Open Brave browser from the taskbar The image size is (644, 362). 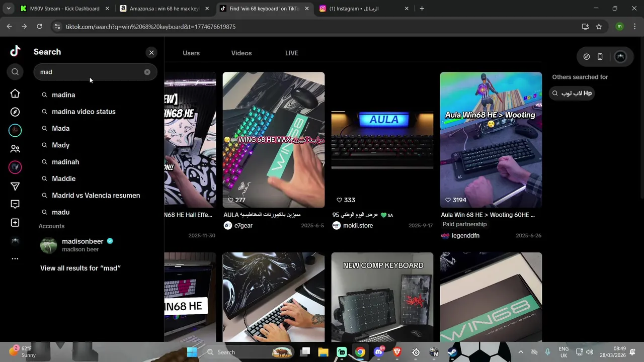(397, 352)
